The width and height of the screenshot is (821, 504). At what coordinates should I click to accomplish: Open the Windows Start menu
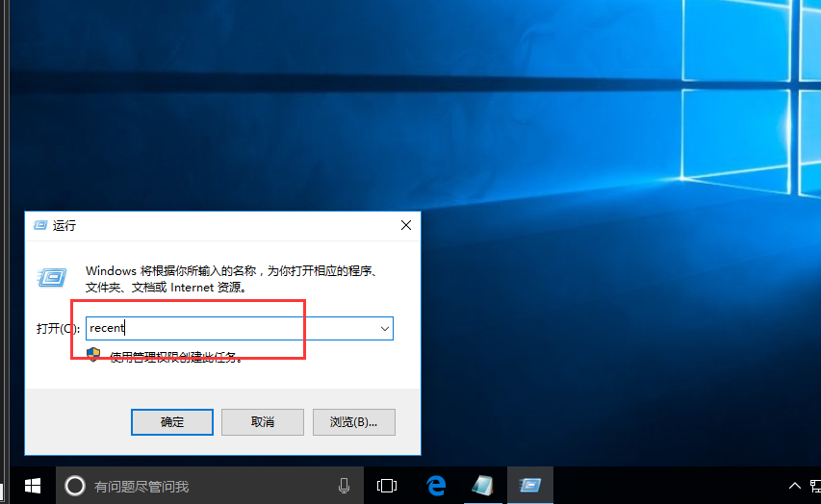[x=33, y=486]
